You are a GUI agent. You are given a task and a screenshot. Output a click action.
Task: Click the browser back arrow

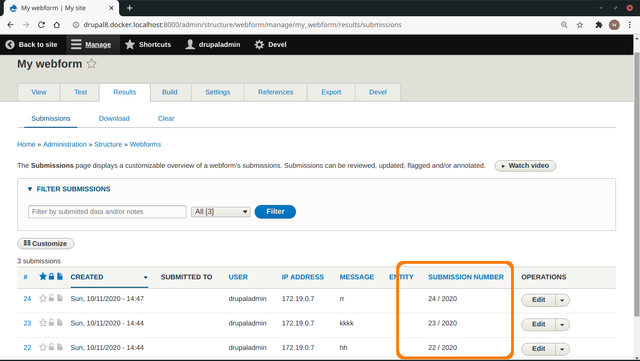coord(11,25)
